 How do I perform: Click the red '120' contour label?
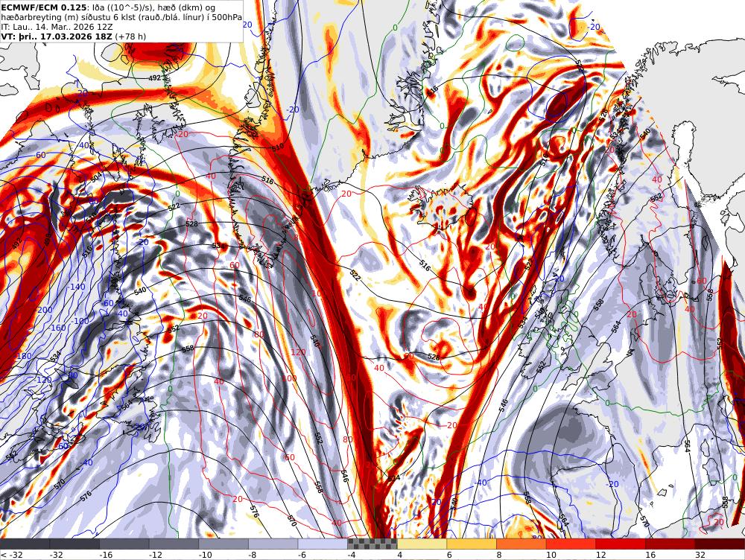point(299,352)
